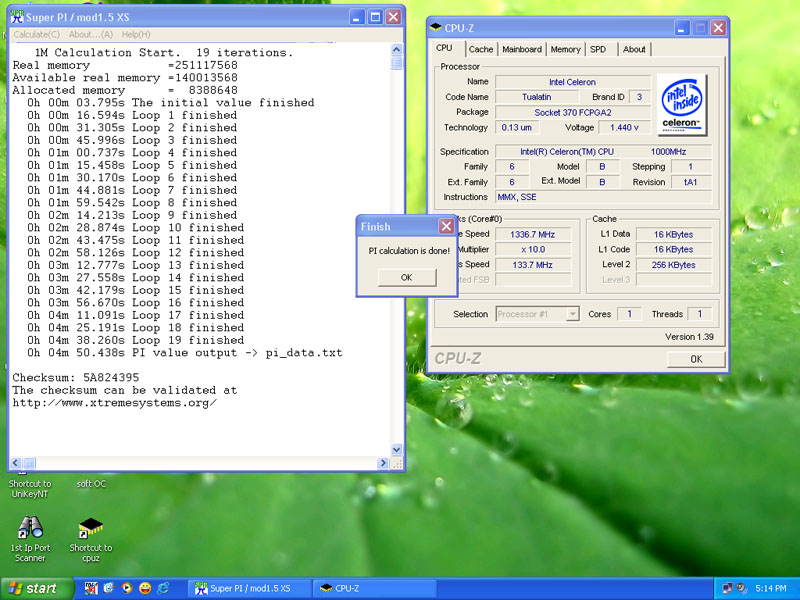Click the x 10.0 multiplier value
The width and height of the screenshot is (800, 600).
tap(533, 249)
